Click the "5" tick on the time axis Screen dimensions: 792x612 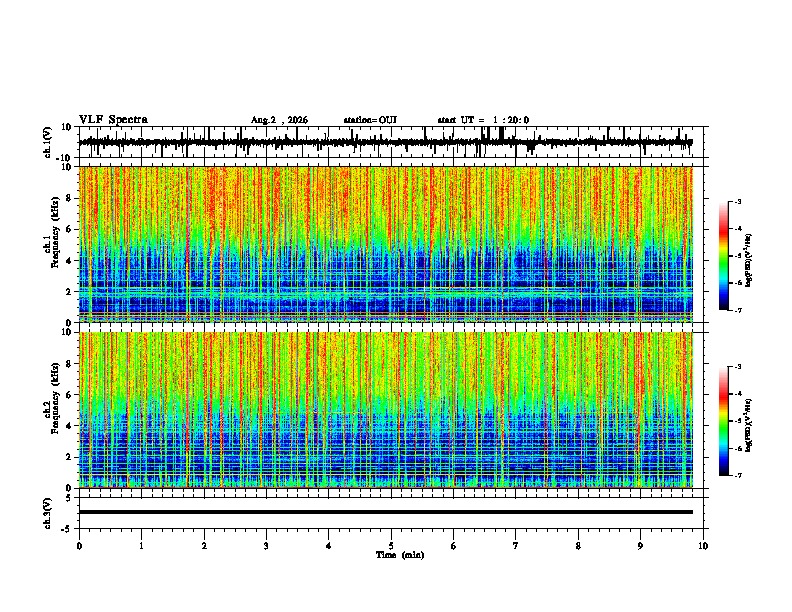point(391,546)
